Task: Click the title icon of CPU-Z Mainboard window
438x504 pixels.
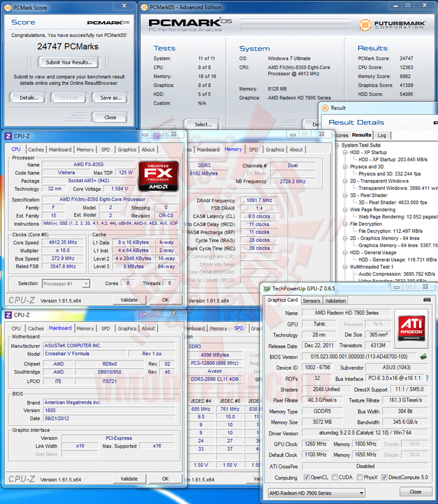Action: click(9, 315)
